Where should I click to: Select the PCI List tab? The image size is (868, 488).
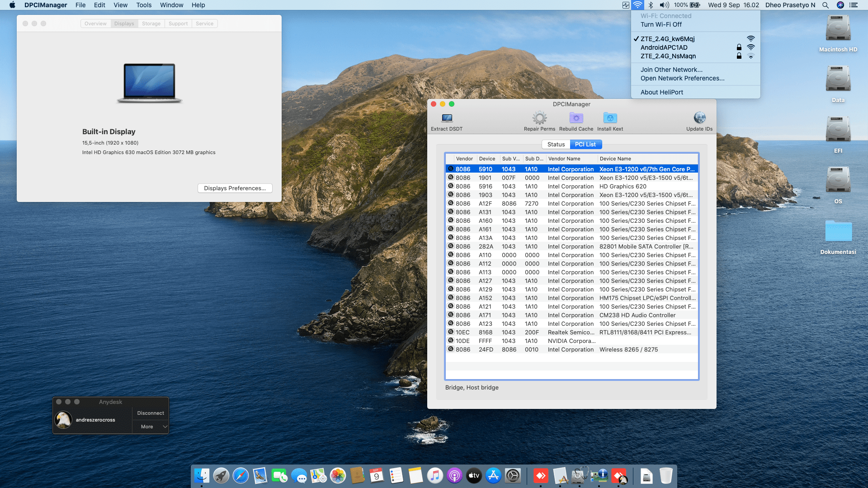[585, 144]
